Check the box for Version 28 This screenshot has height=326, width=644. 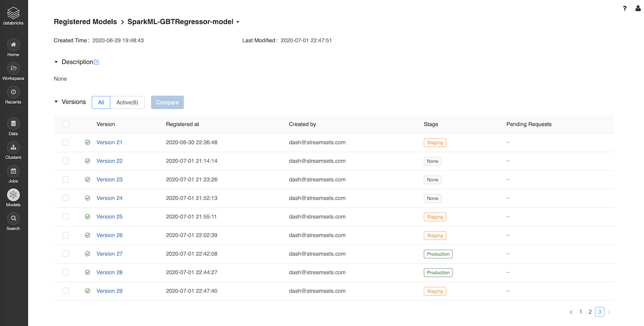click(x=66, y=272)
